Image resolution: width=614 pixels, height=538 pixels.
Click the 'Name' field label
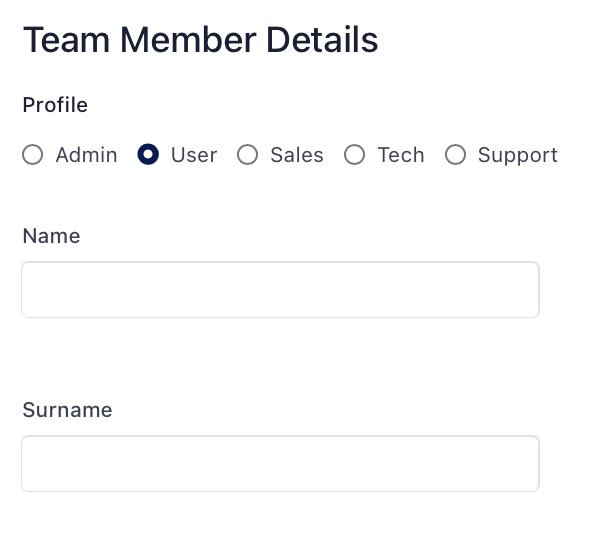tap(51, 236)
